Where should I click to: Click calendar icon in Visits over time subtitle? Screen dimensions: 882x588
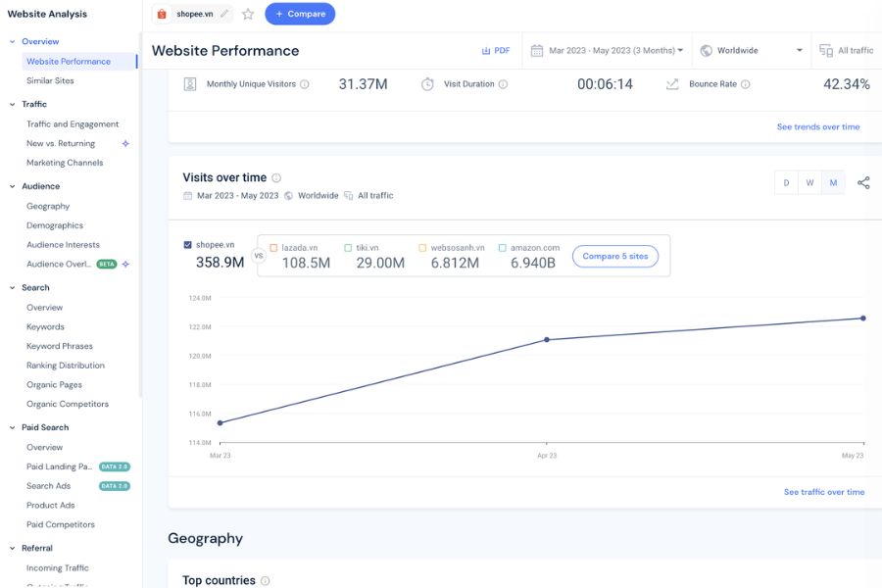pos(188,196)
